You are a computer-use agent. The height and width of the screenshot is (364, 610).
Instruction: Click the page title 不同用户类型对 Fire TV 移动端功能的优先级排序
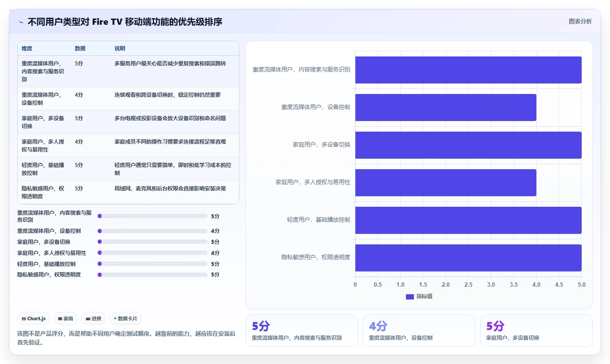click(x=125, y=22)
